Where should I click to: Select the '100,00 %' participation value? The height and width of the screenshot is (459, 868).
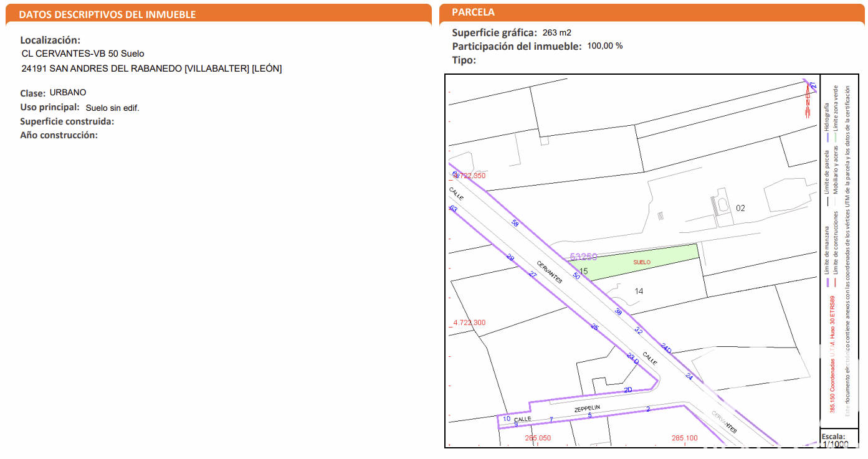click(x=604, y=46)
